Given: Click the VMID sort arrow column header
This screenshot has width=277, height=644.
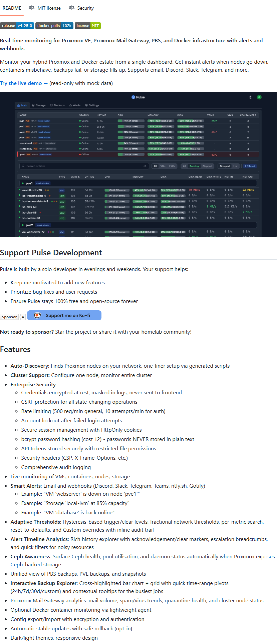Looking at the screenshot, I should coord(75,177).
